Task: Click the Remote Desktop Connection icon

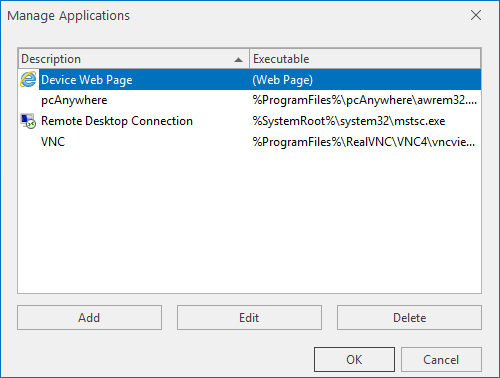Action: pyautogui.click(x=28, y=121)
